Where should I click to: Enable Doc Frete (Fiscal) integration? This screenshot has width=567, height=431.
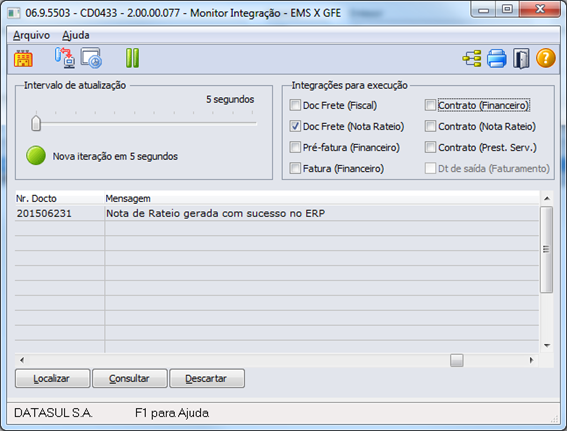click(295, 105)
